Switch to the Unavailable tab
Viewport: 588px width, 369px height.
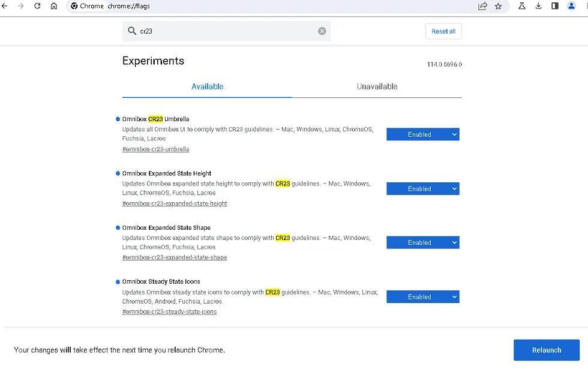[x=377, y=86]
